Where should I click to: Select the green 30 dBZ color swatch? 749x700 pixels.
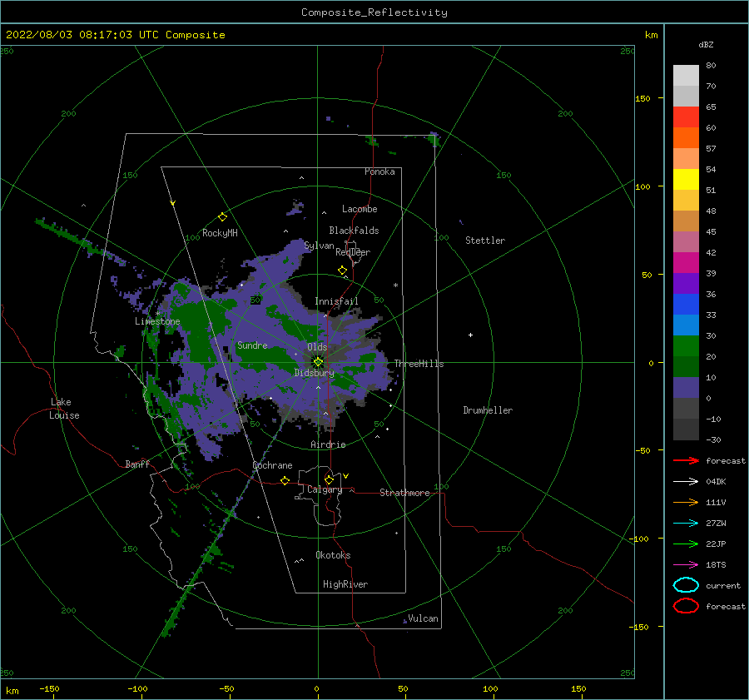tap(686, 346)
